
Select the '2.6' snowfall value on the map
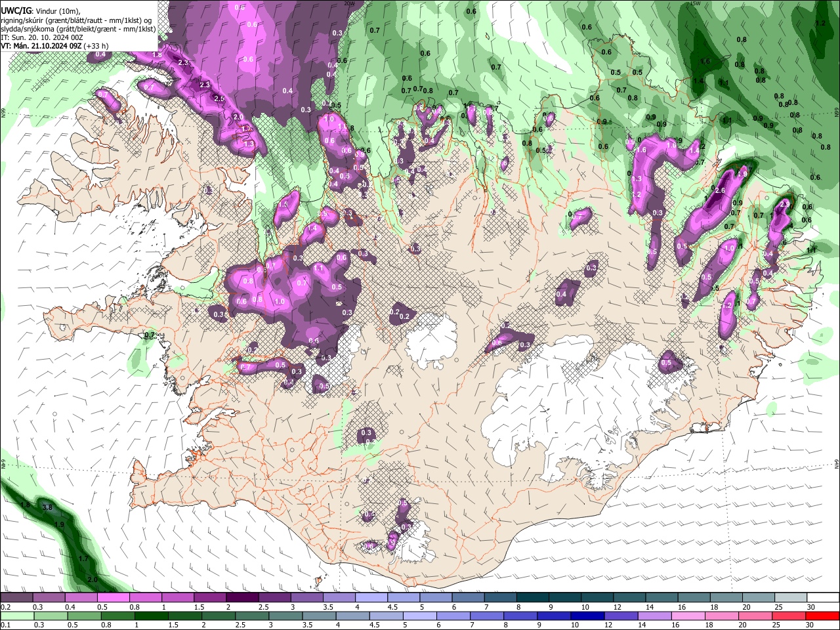pos(719,190)
